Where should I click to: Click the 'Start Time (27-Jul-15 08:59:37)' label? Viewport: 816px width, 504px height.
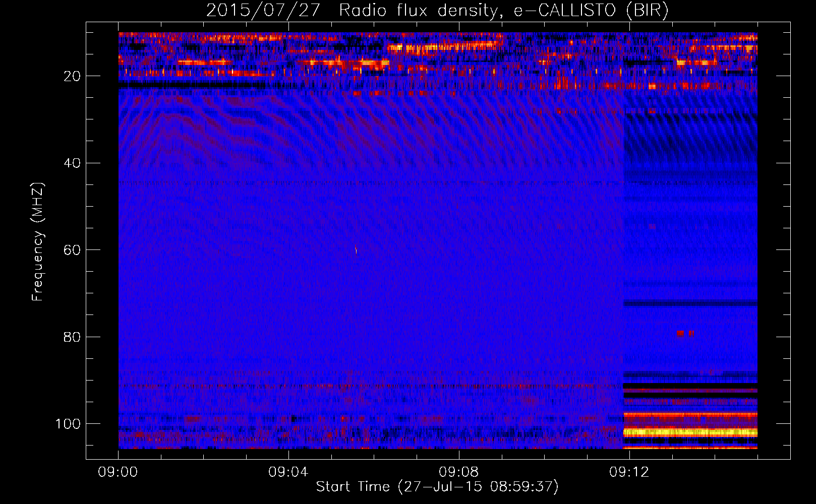pos(437,487)
